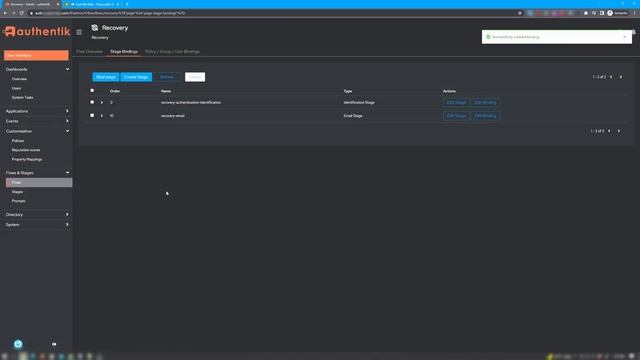
Task: Select all rows with the header checkbox
Action: 92,91
